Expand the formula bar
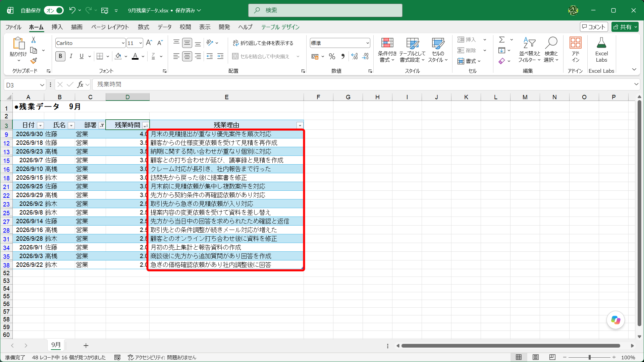Image resolution: width=644 pixels, height=362 pixels. point(636,84)
